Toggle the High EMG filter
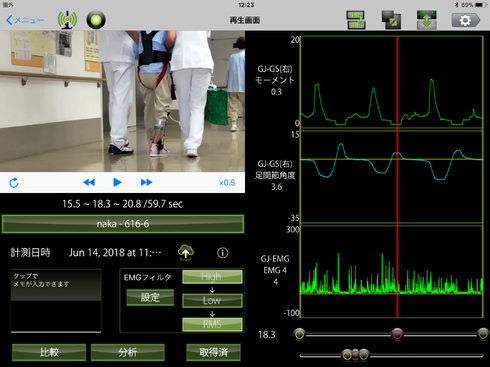The height and width of the screenshot is (367, 490). click(x=212, y=277)
